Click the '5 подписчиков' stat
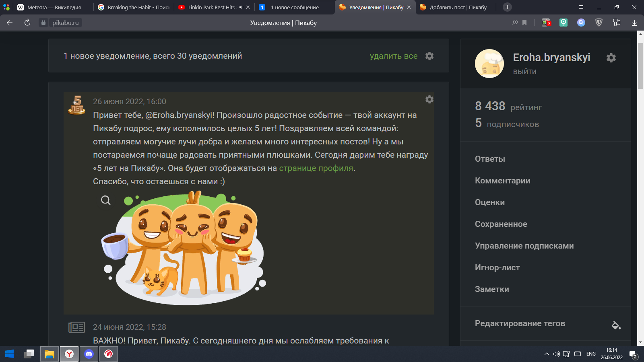 507,123
